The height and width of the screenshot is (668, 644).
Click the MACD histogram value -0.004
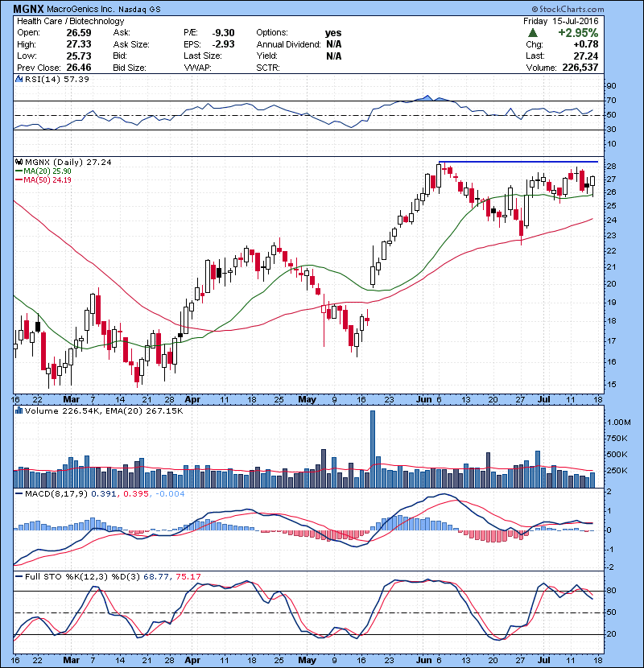pyautogui.click(x=170, y=494)
